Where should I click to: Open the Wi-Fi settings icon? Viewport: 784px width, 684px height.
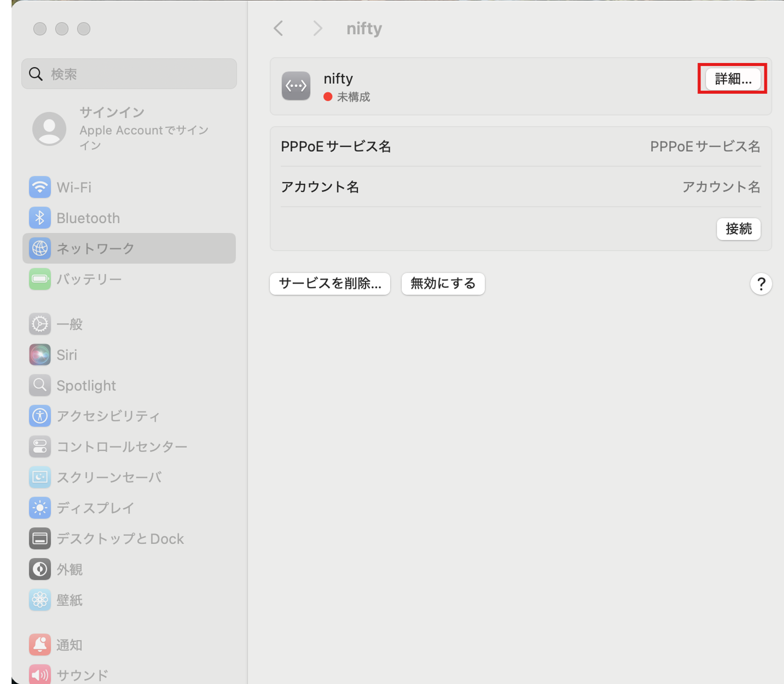[40, 187]
